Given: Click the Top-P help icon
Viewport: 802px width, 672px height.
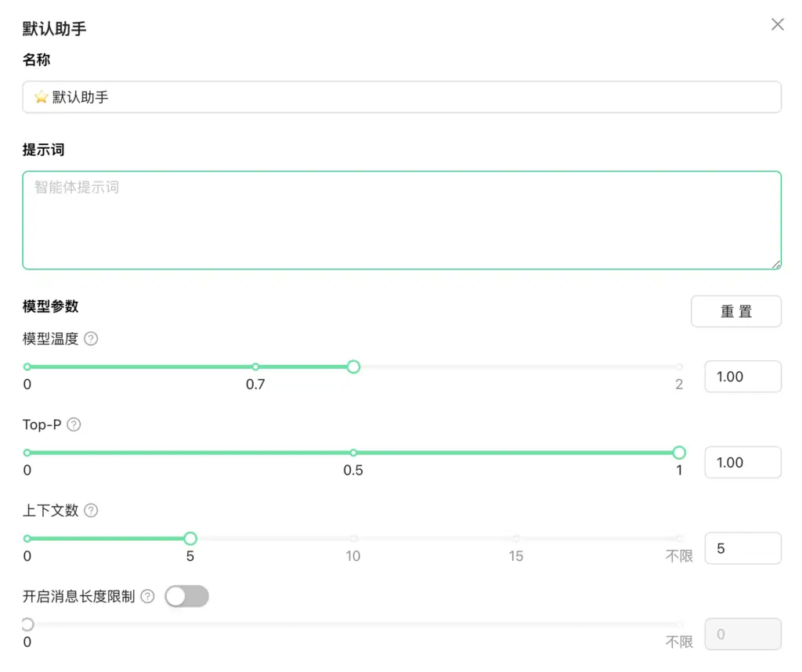Looking at the screenshot, I should (x=72, y=425).
